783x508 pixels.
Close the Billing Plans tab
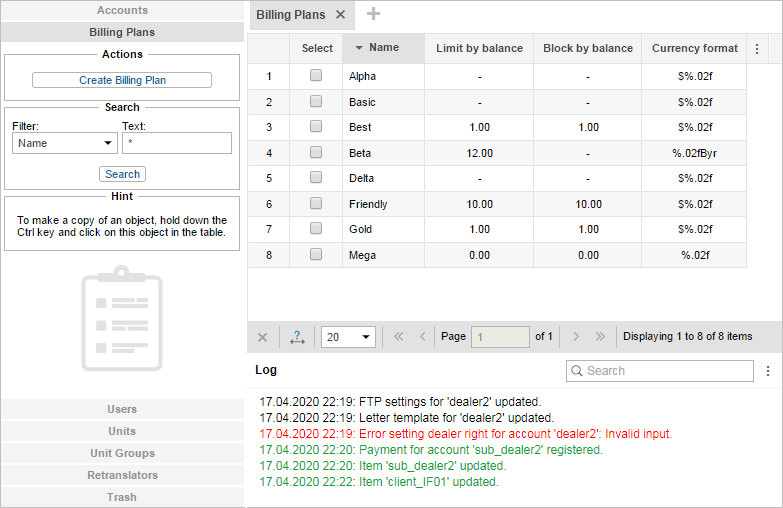point(340,14)
